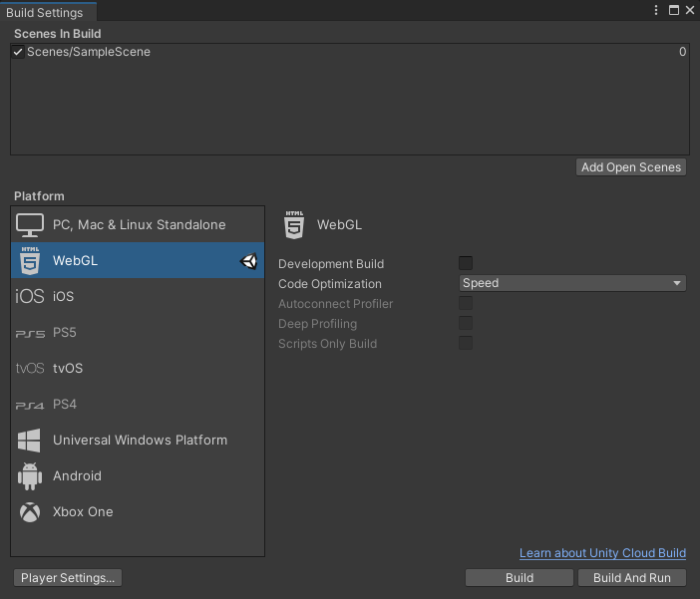700x599 pixels.
Task: Click the Build Settings tab
Action: tap(48, 11)
